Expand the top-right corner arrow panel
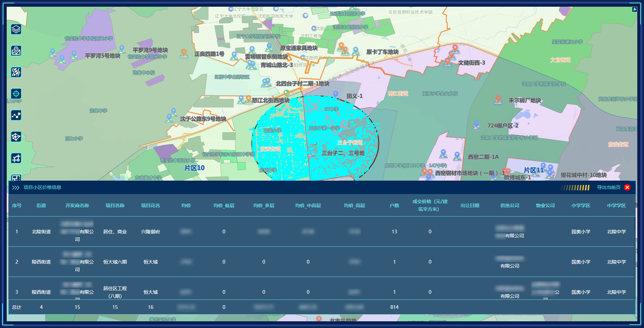 coord(634,9)
